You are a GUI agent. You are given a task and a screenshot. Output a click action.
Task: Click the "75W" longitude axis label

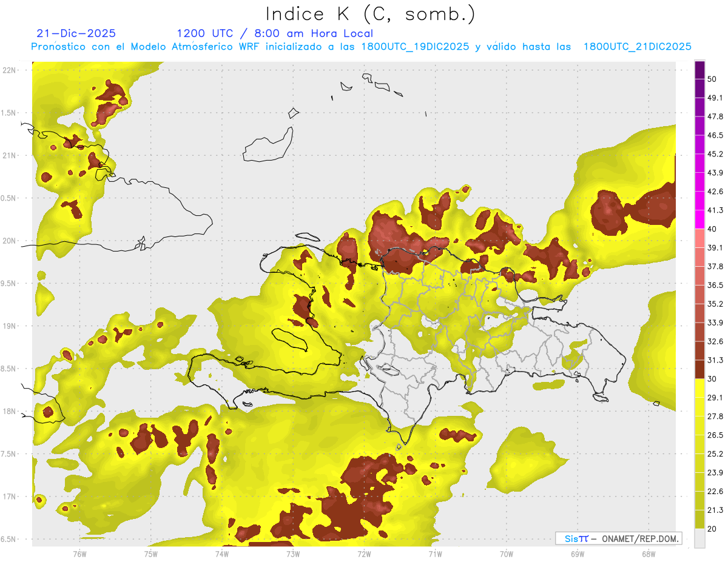click(x=150, y=554)
